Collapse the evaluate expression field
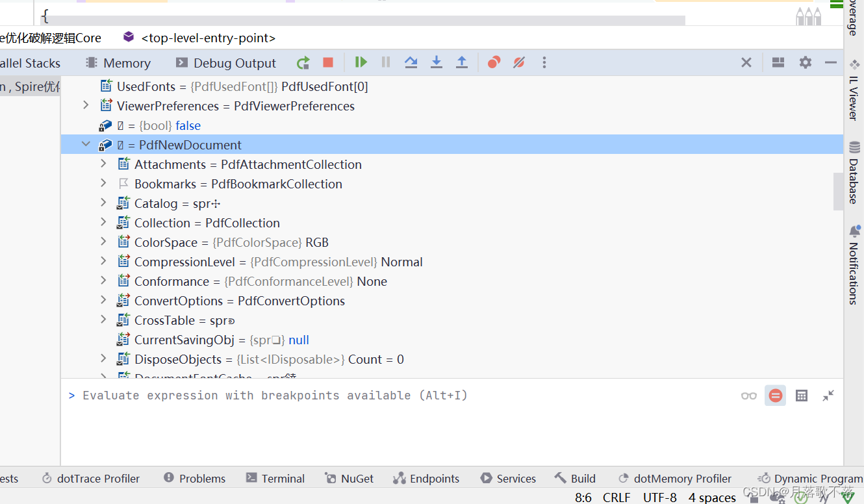The height and width of the screenshot is (504, 864). click(x=828, y=396)
